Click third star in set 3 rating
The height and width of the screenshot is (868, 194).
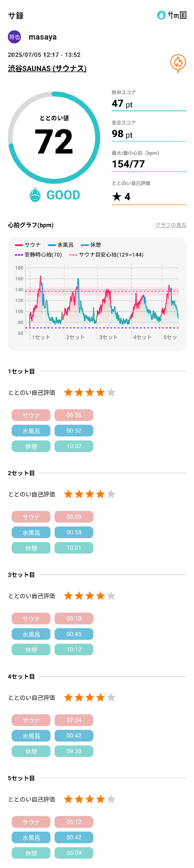coord(89,596)
